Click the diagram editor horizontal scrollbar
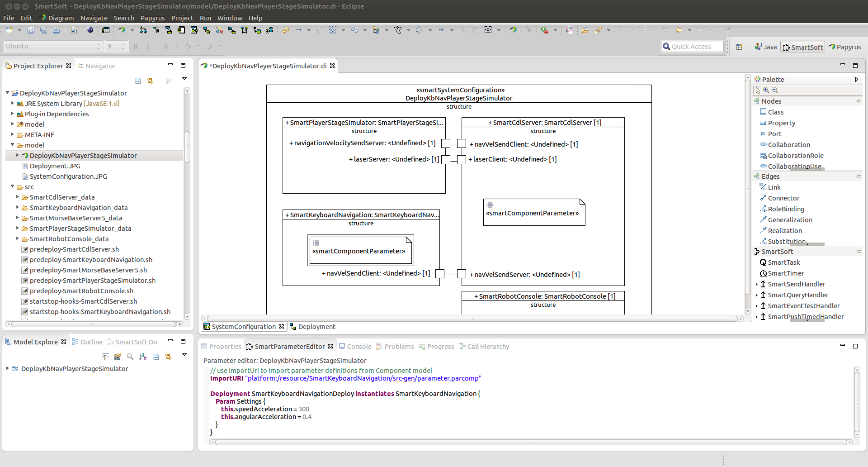Viewport: 868px width, 467px height. pos(472,319)
